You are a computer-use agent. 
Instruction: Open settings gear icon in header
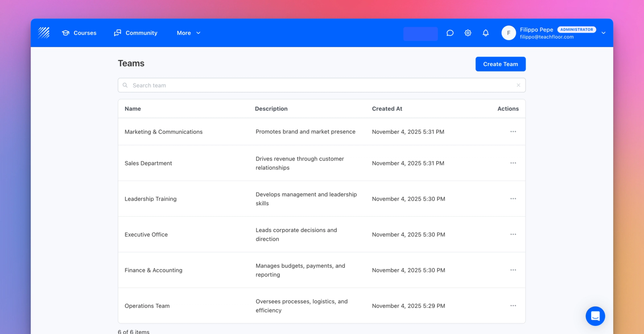(x=468, y=33)
